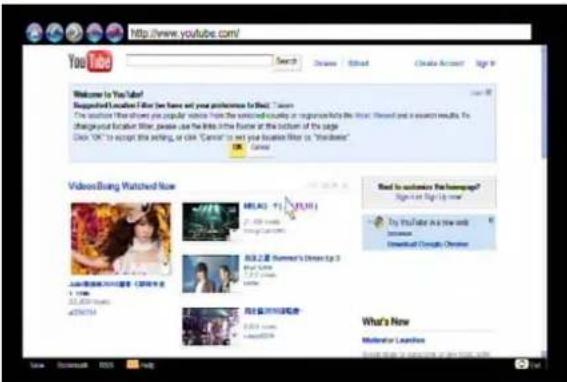Click the grey third round toolbar button
567x382 pixels.
(x=74, y=33)
